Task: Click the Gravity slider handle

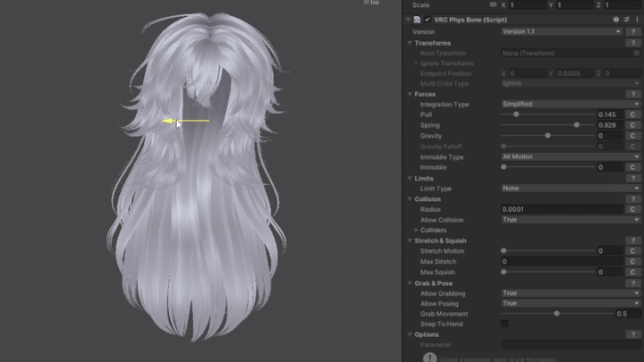Action: coord(547,136)
